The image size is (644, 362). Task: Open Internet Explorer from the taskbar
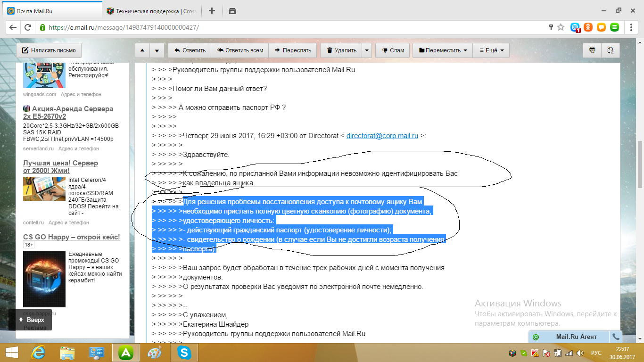click(39, 353)
